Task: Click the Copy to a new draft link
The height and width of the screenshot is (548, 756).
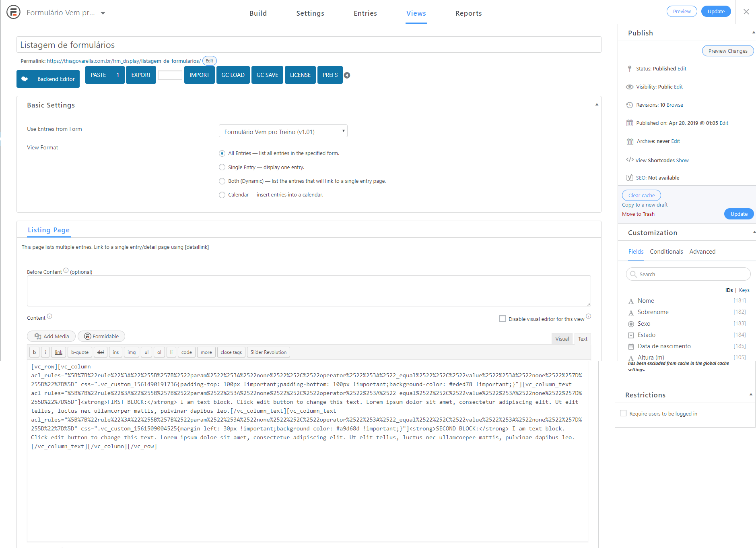Action: point(645,205)
